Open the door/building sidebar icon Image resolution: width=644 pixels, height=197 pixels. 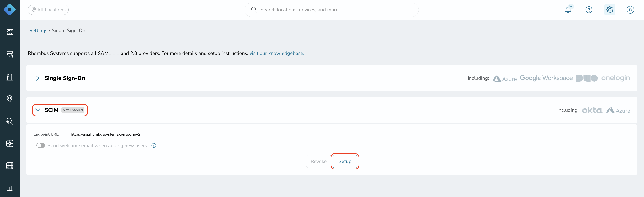click(10, 77)
